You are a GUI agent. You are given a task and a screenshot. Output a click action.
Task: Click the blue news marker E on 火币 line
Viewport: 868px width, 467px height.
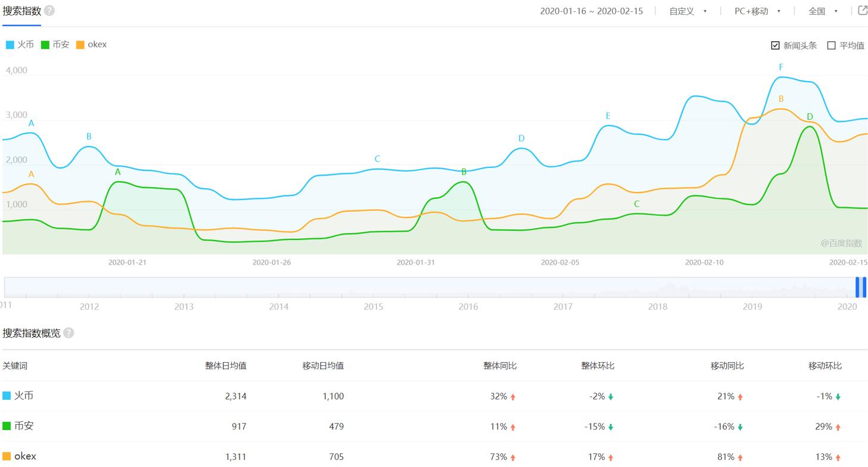tap(608, 116)
